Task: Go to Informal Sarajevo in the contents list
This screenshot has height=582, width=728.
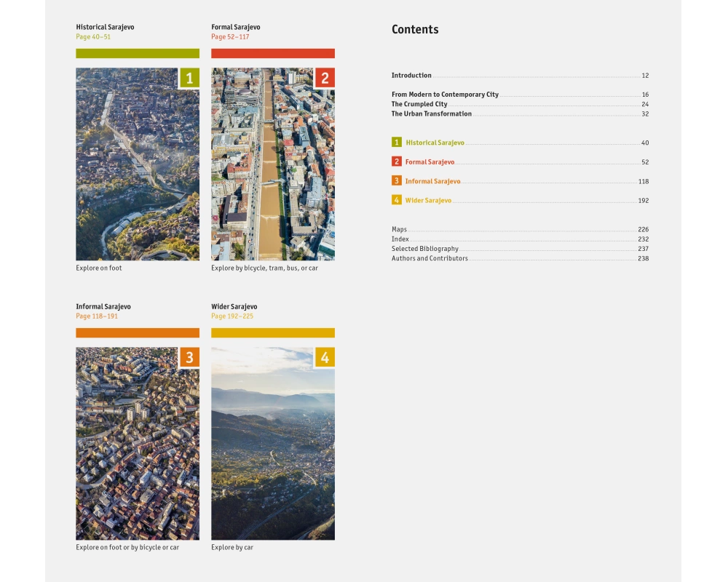Action: coord(432,181)
